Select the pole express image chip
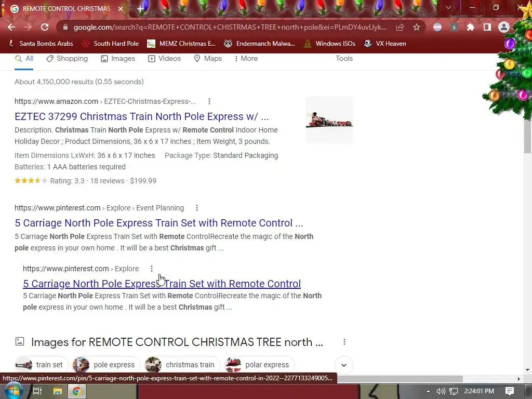 coord(106,365)
